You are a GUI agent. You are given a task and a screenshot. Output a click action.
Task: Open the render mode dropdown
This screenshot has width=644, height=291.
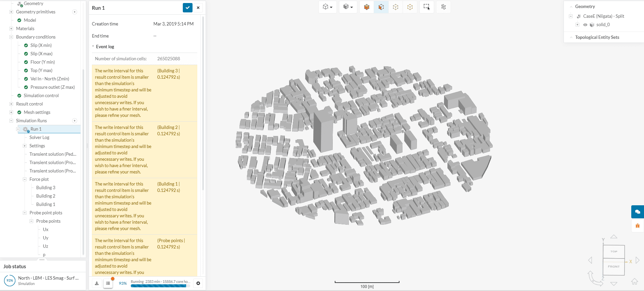pos(348,7)
